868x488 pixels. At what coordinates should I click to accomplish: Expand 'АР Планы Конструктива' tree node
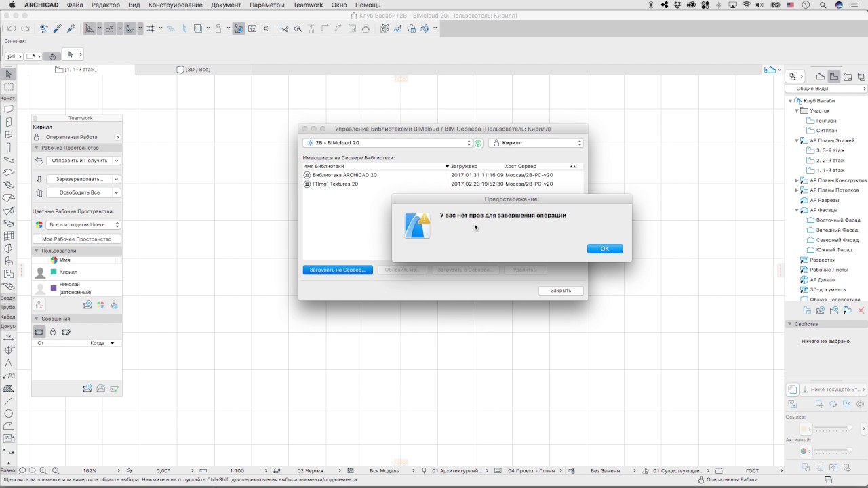coord(797,180)
